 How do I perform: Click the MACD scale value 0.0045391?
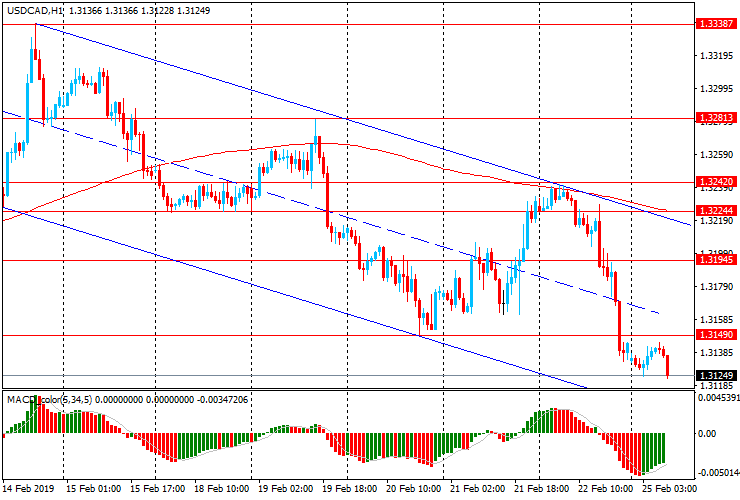[719, 398]
